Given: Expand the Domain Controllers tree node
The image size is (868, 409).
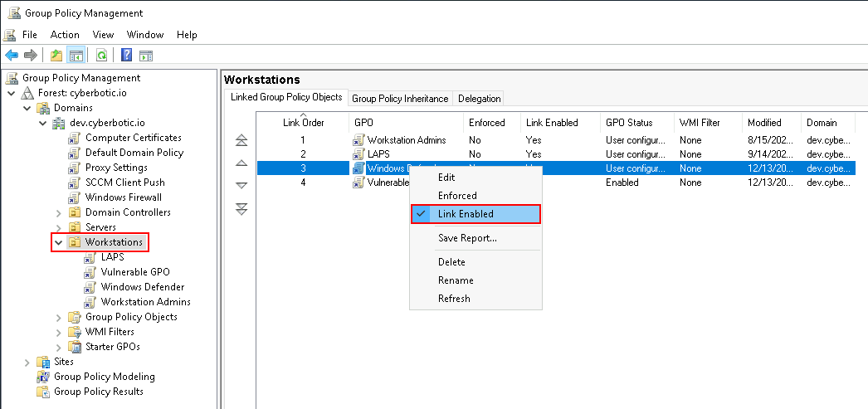Looking at the screenshot, I should 59,212.
